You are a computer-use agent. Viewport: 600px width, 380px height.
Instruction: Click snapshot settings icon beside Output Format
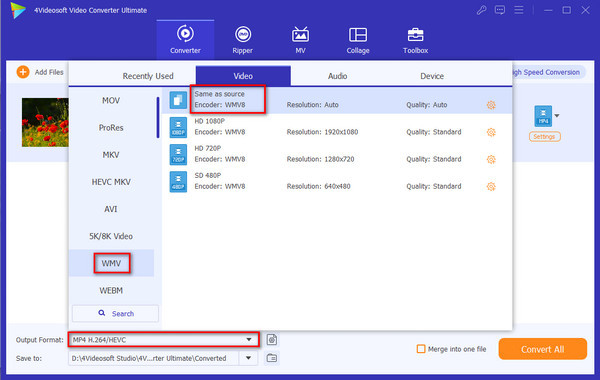[272, 339]
